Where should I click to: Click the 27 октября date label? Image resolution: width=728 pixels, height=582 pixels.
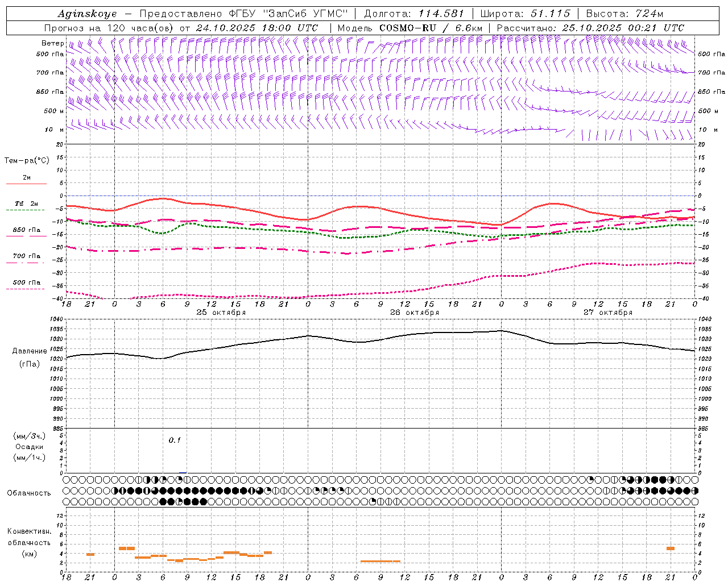click(x=608, y=313)
